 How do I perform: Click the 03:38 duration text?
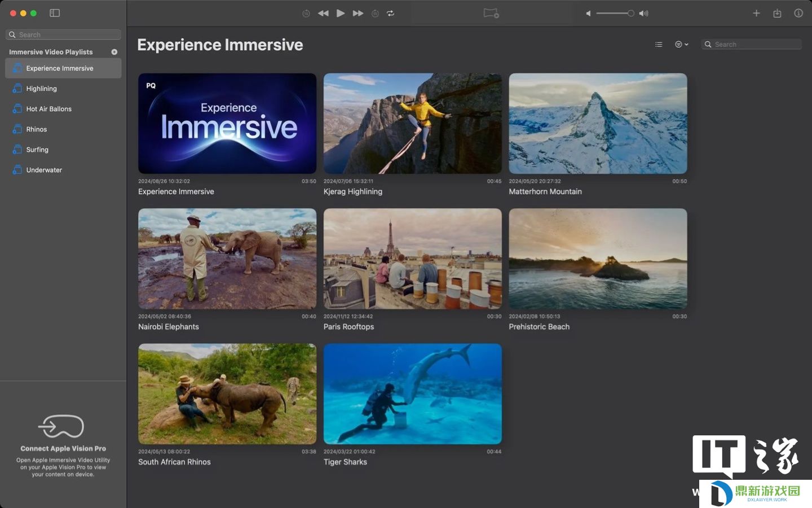point(309,452)
